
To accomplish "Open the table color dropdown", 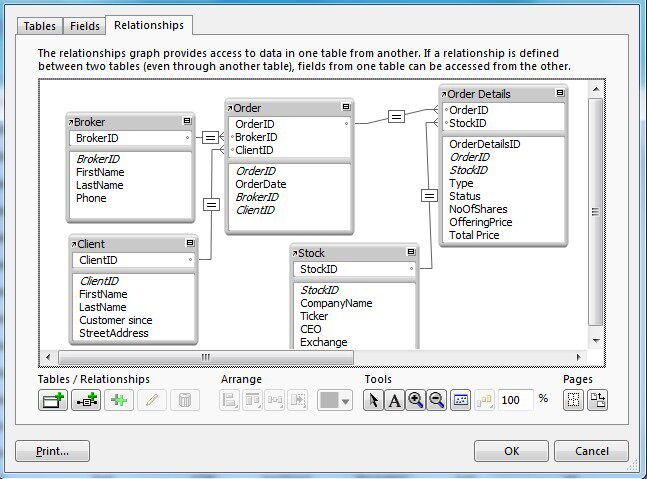I will [x=335, y=400].
